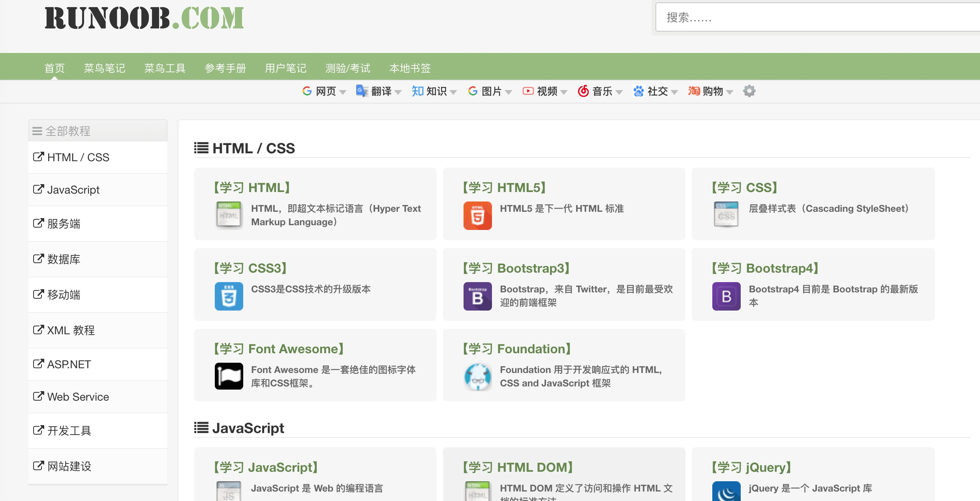Click the jQuery logo icon
The width and height of the screenshot is (980, 501).
tap(726, 492)
